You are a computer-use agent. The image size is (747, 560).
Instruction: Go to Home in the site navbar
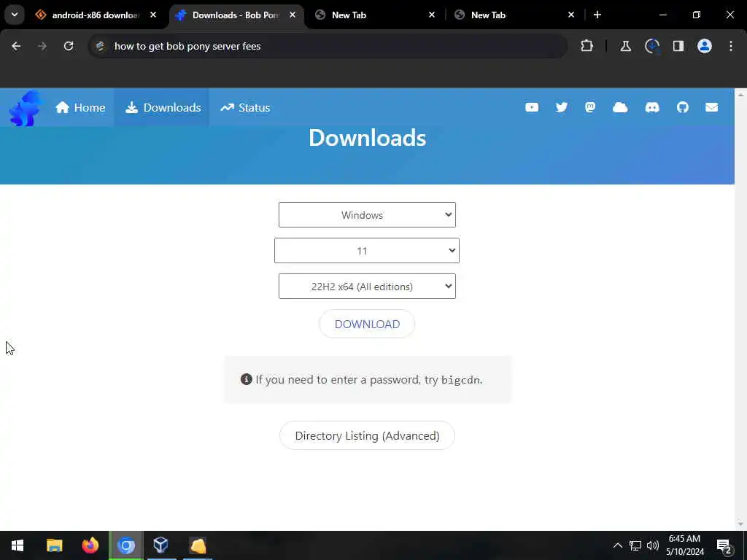[x=80, y=108]
